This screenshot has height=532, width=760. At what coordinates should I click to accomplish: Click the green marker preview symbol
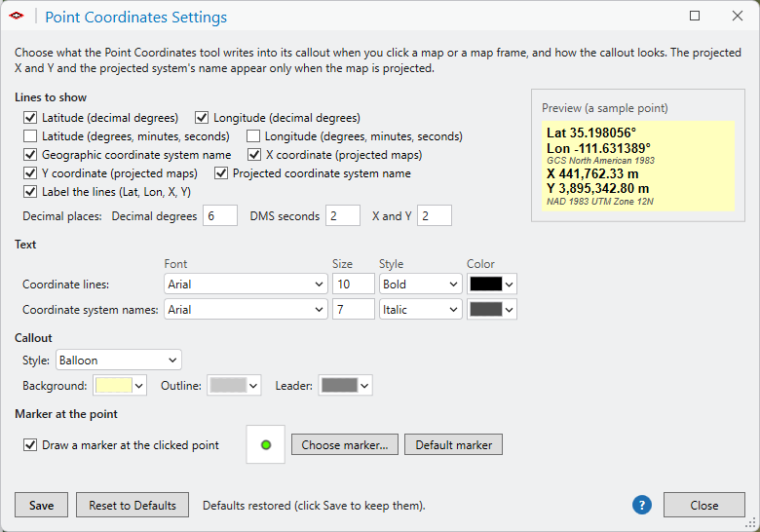266,444
